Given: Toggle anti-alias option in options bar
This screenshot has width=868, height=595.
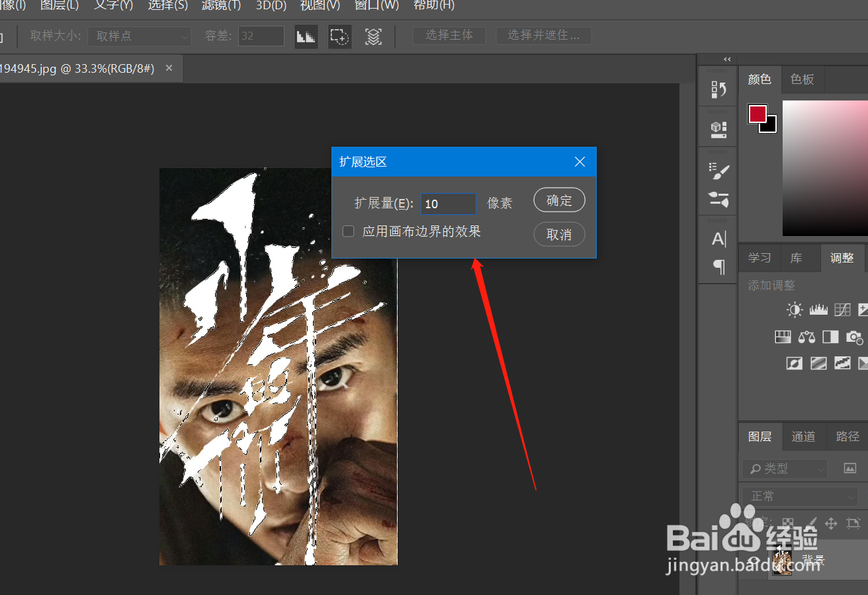Looking at the screenshot, I should tap(306, 36).
